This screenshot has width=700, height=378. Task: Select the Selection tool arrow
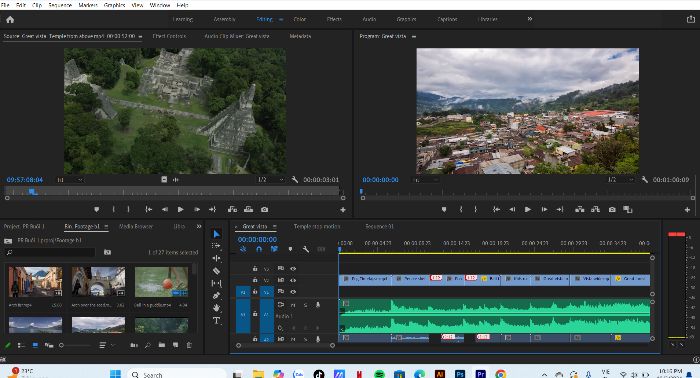pos(217,234)
